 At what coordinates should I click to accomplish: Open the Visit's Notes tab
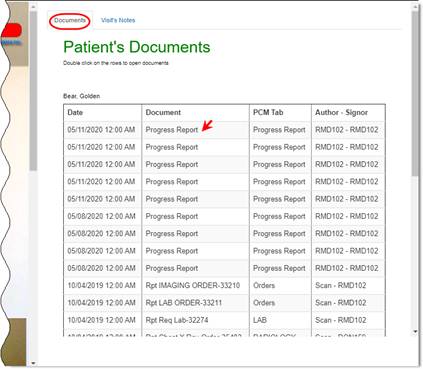118,20
